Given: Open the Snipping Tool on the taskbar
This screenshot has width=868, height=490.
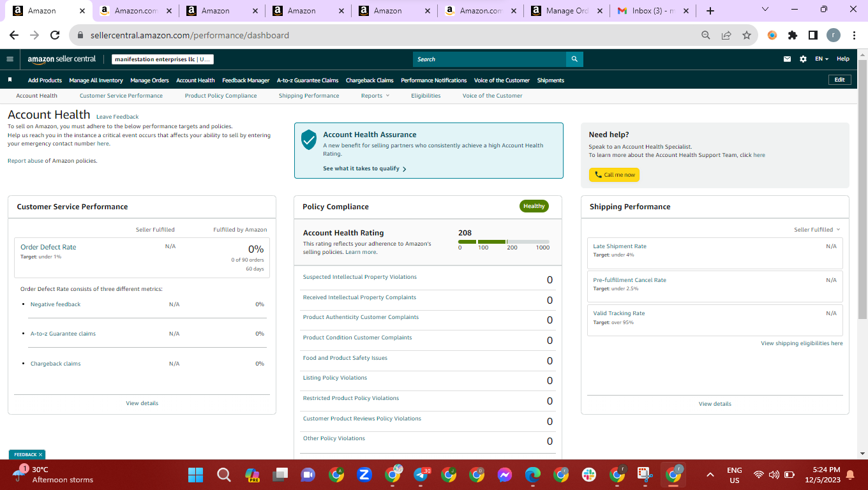Looking at the screenshot, I should coord(645,475).
